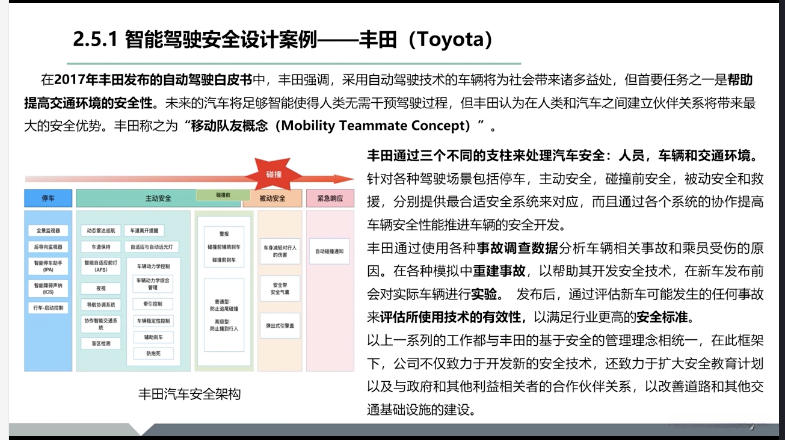The width and height of the screenshot is (785, 440).
Task: Click the 车道保持 box
Action: pyautogui.click(x=101, y=247)
